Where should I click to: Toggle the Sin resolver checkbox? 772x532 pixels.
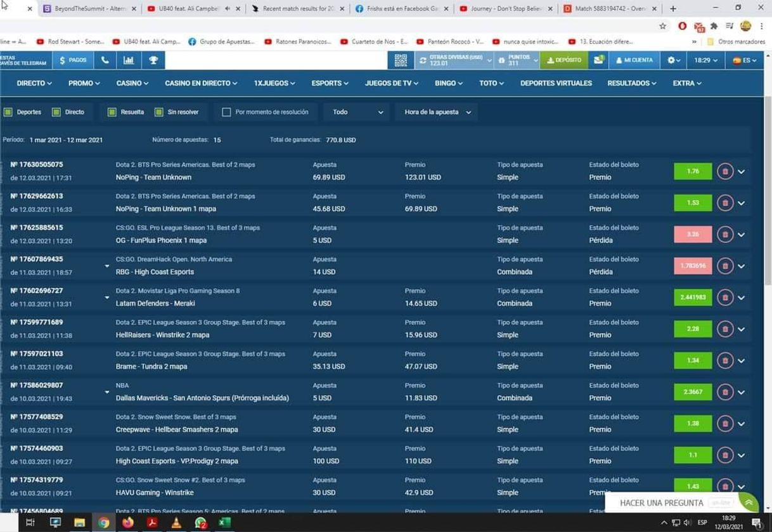pyautogui.click(x=159, y=112)
